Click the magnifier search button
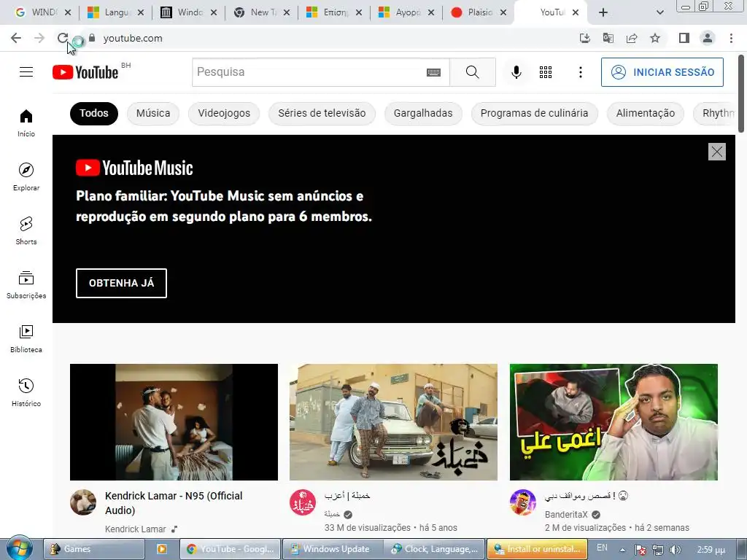 [473, 72]
